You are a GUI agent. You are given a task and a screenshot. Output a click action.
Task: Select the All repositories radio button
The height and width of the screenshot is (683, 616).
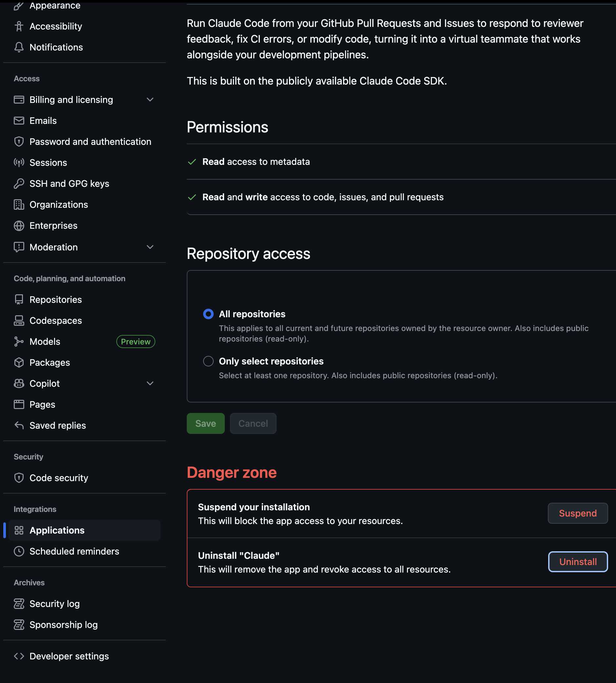point(208,314)
